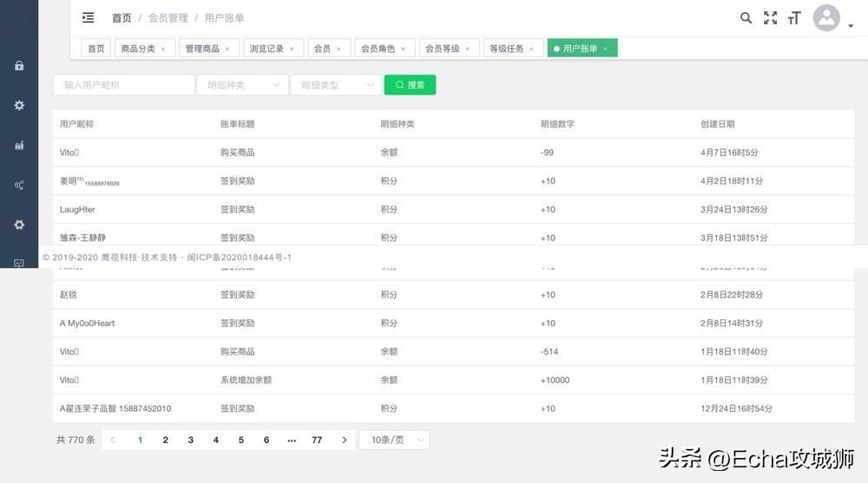Select page 1 in pagination

pyautogui.click(x=140, y=440)
